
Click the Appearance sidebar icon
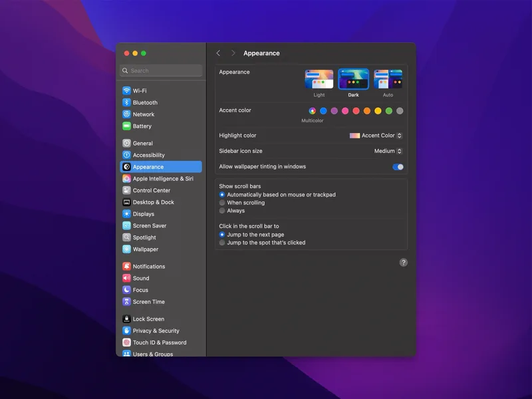click(x=126, y=167)
